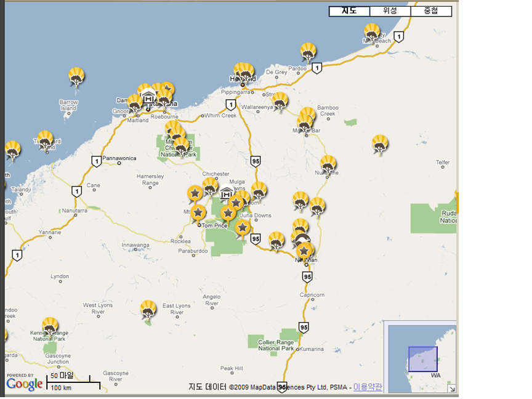Click the museum marker at Karratha
This screenshot has height=399, width=532.
(x=148, y=99)
